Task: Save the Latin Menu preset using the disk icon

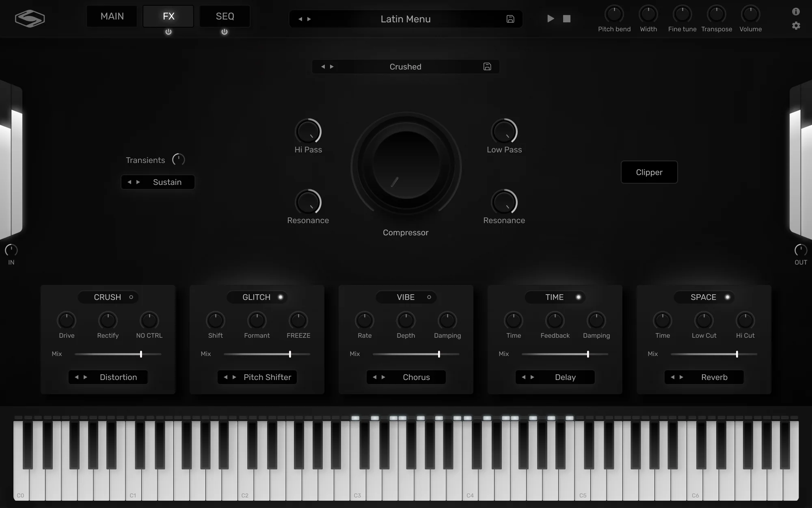Action: [510, 19]
